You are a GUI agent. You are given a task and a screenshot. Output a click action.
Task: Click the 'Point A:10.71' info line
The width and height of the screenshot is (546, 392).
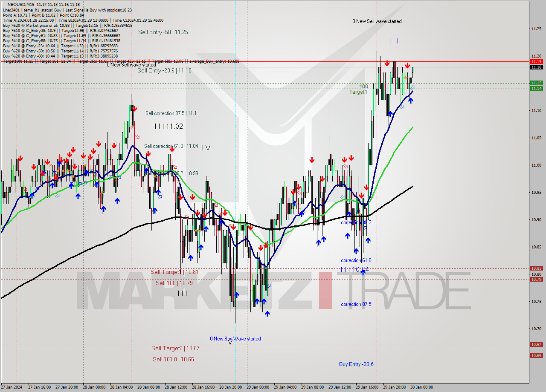pos(15,15)
